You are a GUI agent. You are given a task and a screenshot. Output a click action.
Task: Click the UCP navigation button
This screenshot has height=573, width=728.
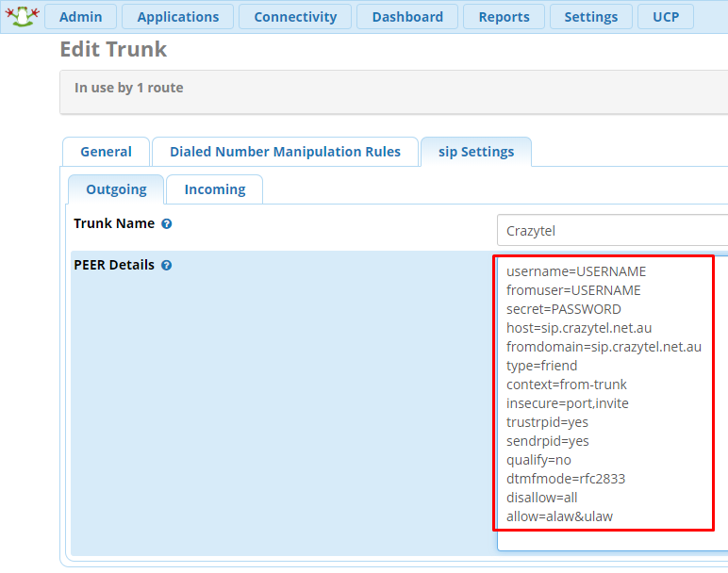tap(666, 17)
